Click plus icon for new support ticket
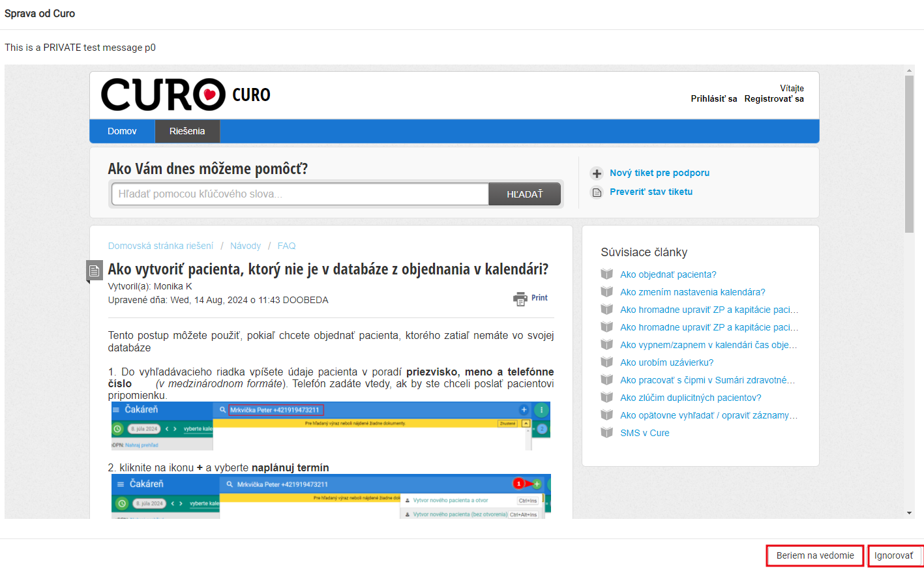Image resolution: width=924 pixels, height=573 pixels. coord(597,173)
